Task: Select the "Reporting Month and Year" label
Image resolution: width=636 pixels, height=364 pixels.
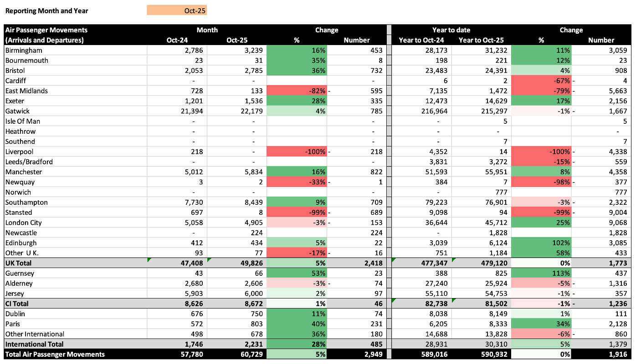Action: (x=46, y=10)
